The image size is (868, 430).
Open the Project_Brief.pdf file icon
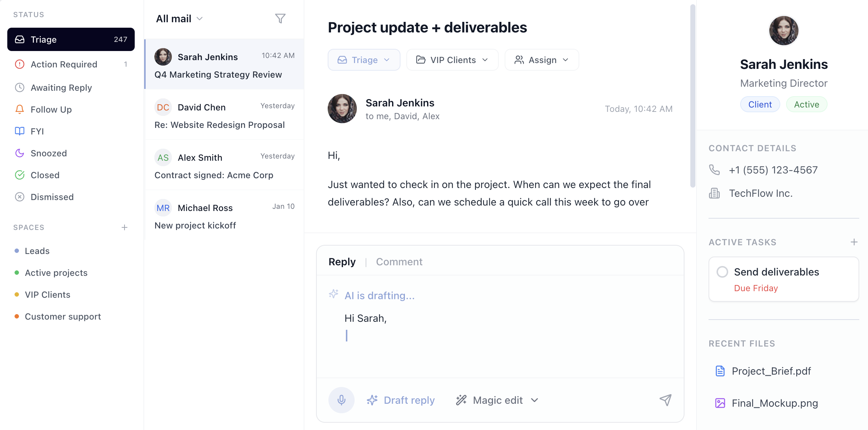tap(720, 371)
